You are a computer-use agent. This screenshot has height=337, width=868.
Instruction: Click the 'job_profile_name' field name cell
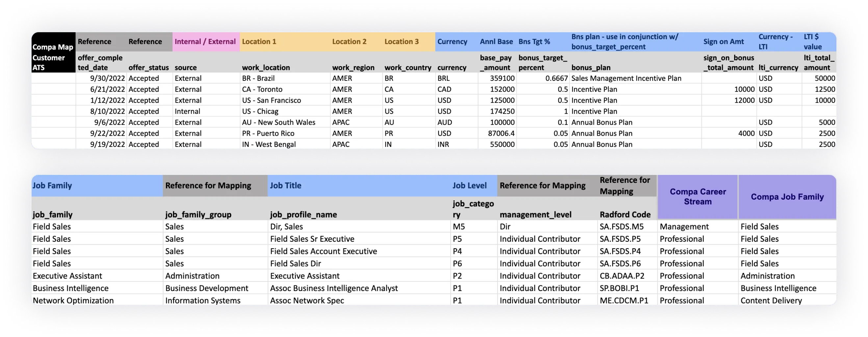[359, 208]
